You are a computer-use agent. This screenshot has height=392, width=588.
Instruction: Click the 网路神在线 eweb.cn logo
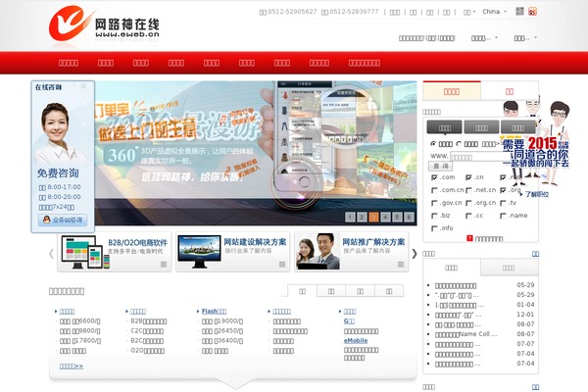[104, 24]
